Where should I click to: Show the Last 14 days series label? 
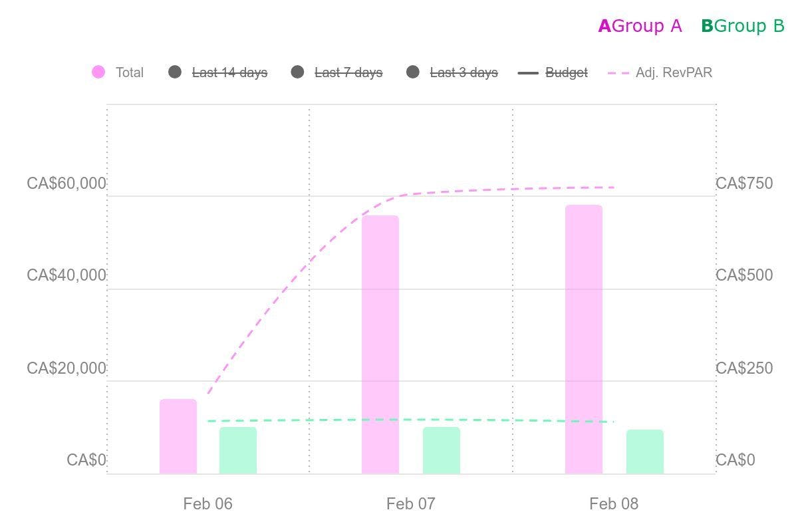click(x=229, y=72)
